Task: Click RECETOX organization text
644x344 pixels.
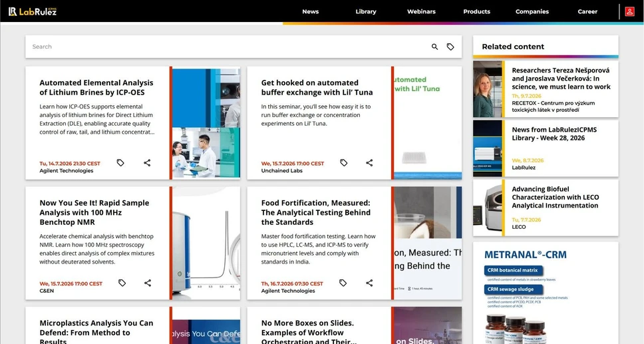Action: 554,106
